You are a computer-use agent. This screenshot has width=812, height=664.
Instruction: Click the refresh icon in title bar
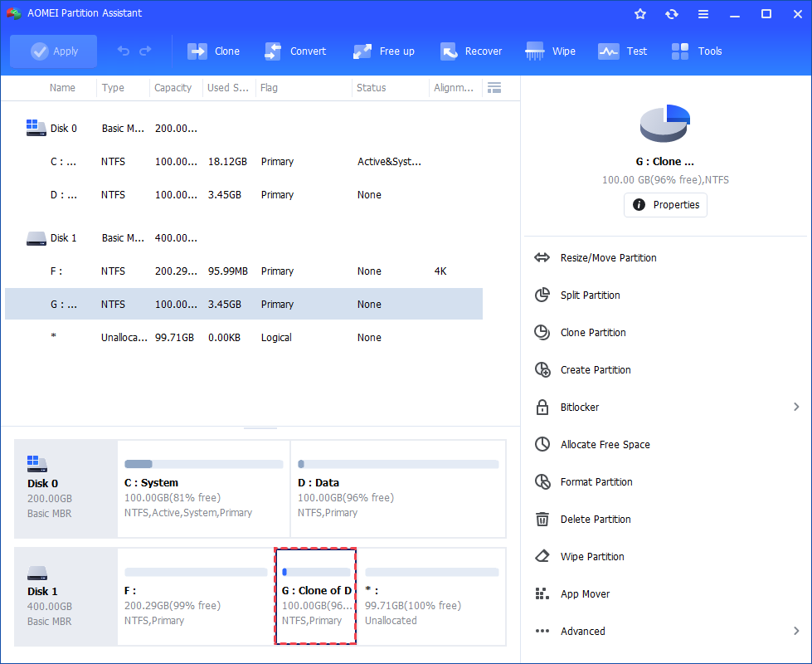(x=672, y=14)
